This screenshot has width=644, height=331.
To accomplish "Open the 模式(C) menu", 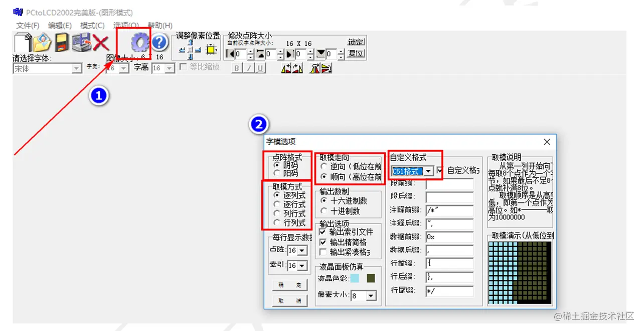I will click(92, 25).
